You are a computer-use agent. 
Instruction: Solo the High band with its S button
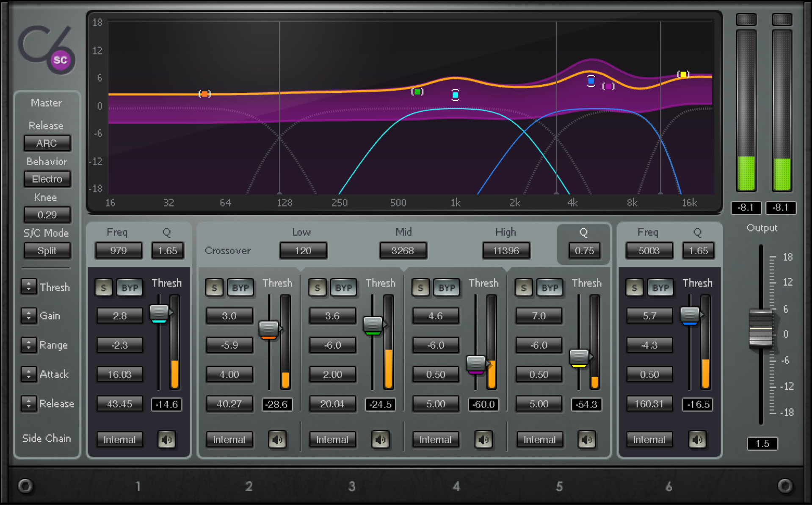click(420, 288)
